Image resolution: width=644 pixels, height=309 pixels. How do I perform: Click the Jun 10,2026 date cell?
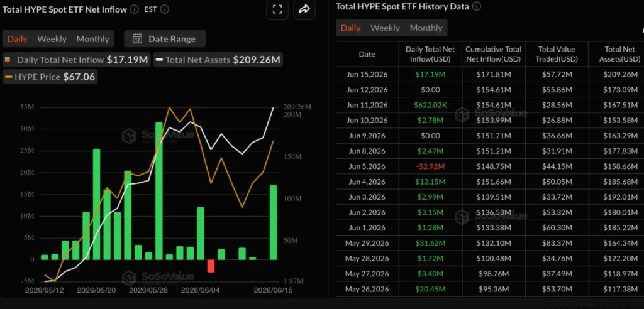pyautogui.click(x=367, y=120)
